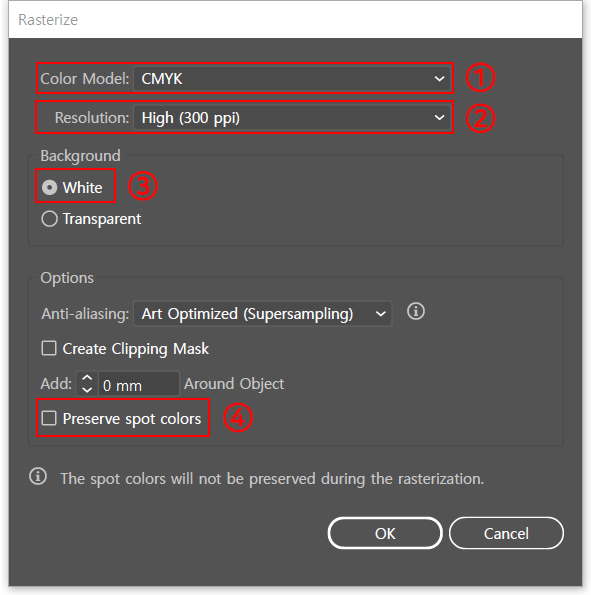
Task: Dismiss the dialog with Cancel button
Action: [x=506, y=533]
